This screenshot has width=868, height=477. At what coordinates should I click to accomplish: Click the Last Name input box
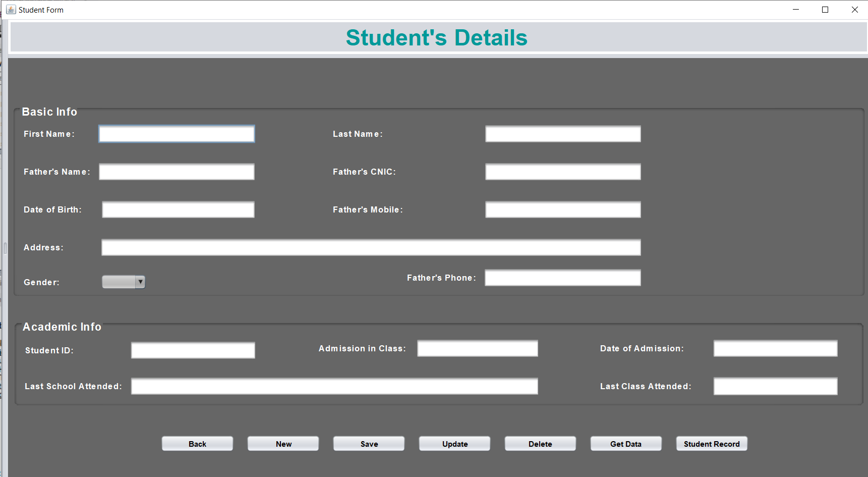click(x=563, y=134)
